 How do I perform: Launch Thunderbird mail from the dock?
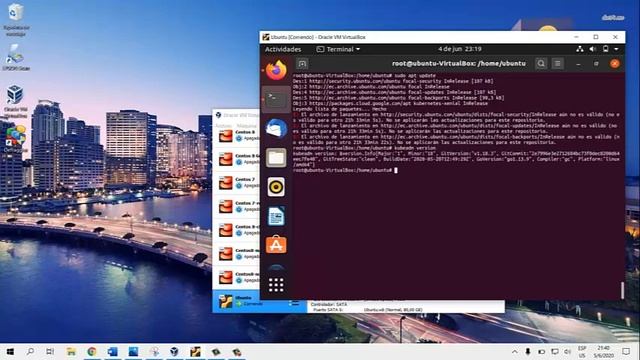tap(276, 129)
